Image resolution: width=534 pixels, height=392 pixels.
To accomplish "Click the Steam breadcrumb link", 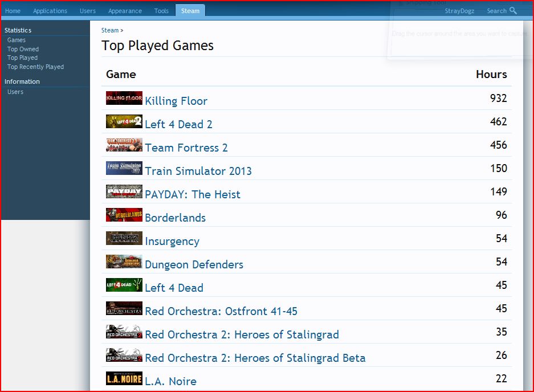I will (110, 30).
